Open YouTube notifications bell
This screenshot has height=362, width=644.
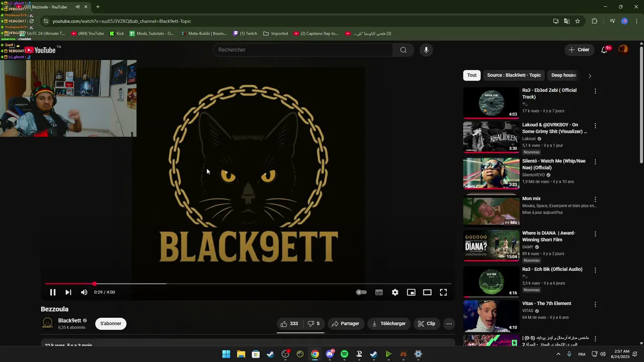[x=604, y=50]
